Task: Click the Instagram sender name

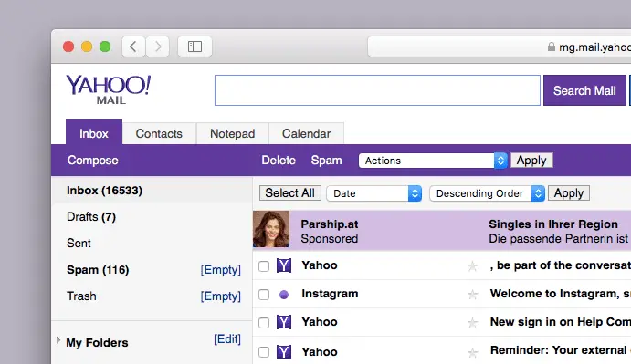Action: [330, 294]
